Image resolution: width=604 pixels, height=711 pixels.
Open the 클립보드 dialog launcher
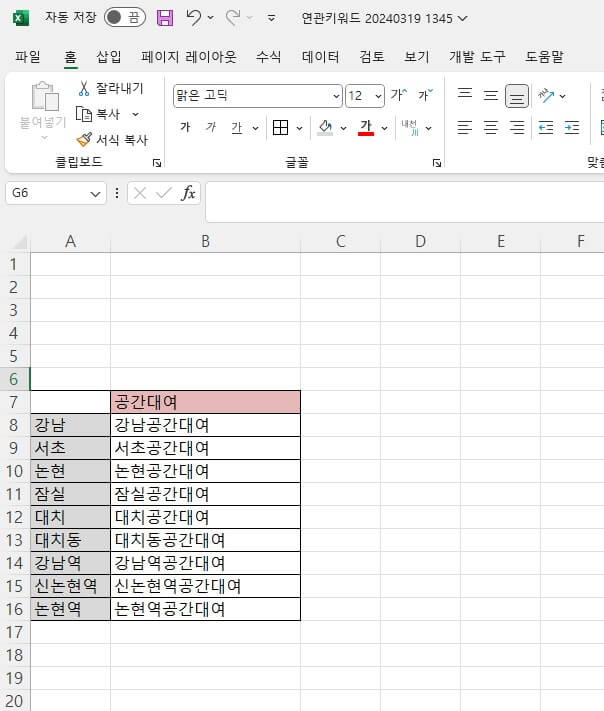click(157, 163)
